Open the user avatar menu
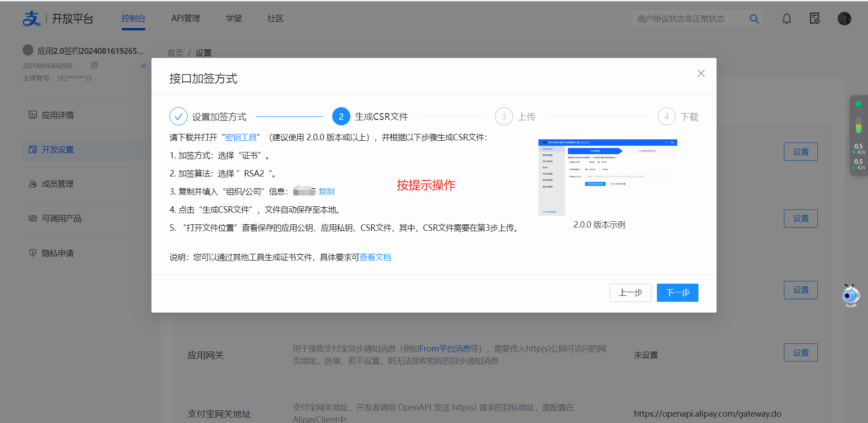 pos(844,19)
